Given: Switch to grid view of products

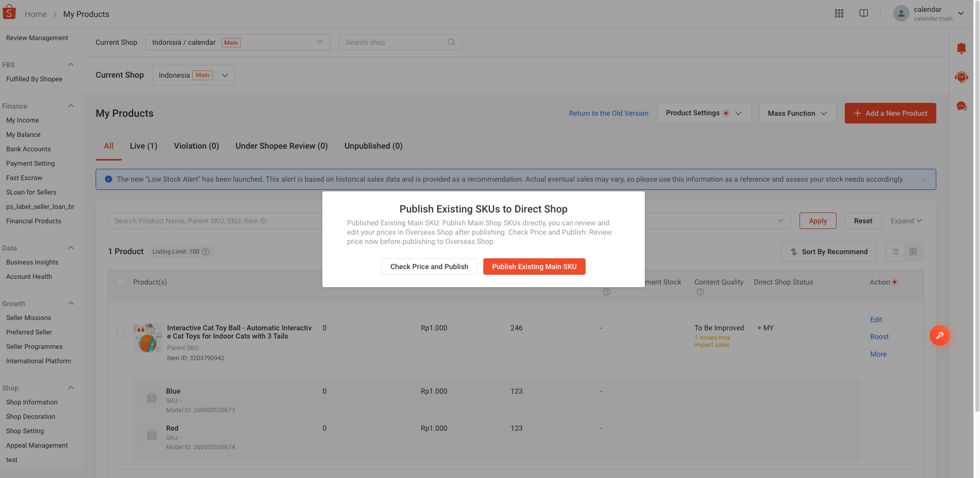Looking at the screenshot, I should coord(913,252).
